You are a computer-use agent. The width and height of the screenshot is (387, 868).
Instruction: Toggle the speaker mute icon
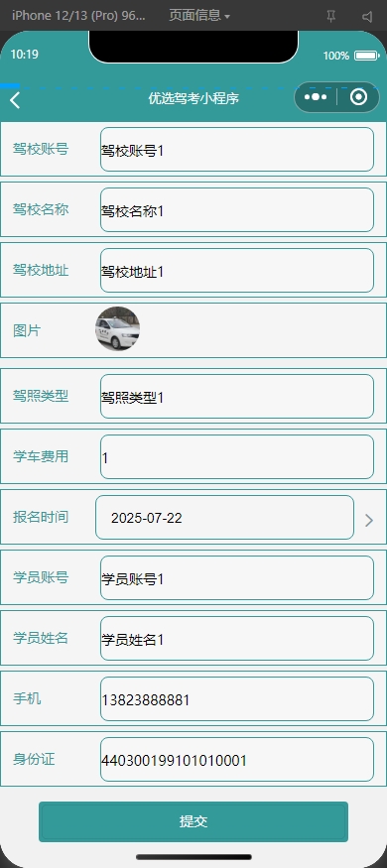367,16
